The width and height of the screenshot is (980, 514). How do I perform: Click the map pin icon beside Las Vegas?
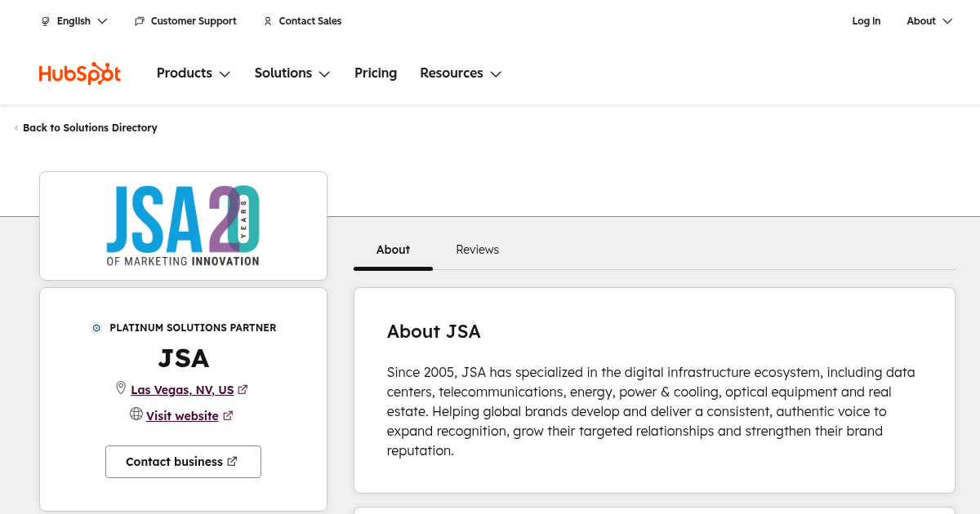121,388
